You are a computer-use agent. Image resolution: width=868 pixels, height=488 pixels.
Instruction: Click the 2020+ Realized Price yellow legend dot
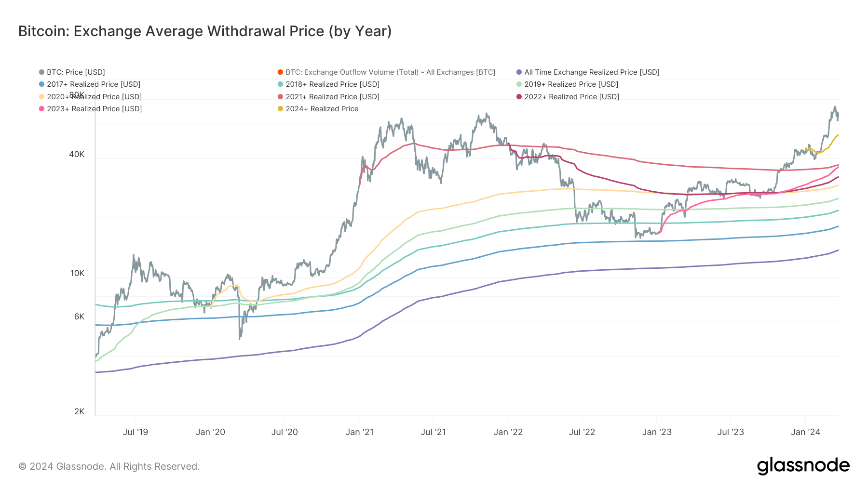pos(42,97)
